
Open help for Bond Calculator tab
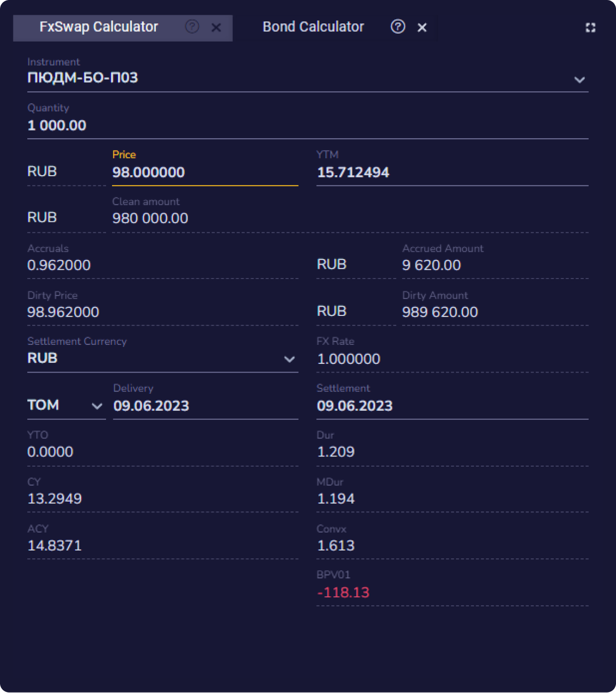coord(397,27)
